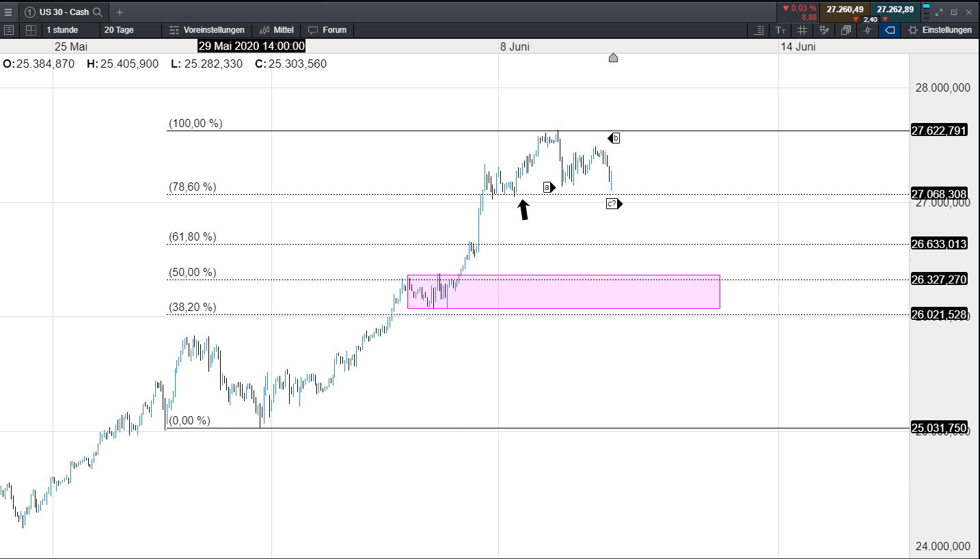Pop out chart into separate window

click(x=954, y=12)
